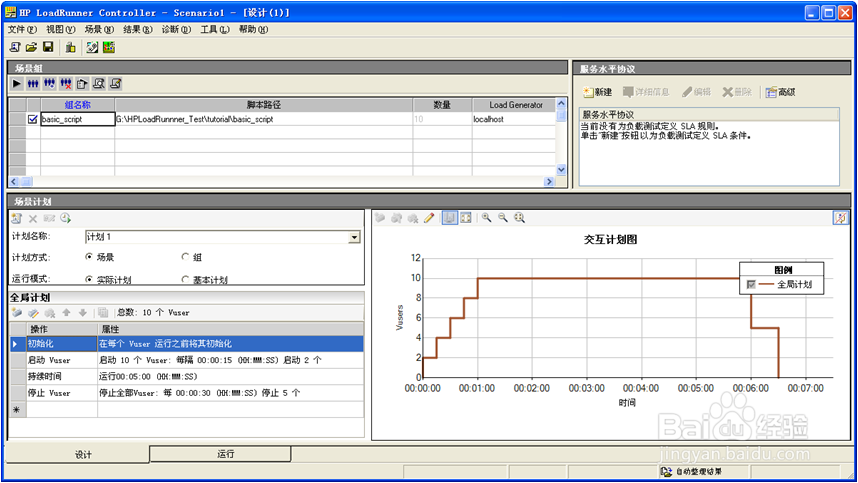Click the hide legend icon at graph corner
858x483 pixels.
840,218
